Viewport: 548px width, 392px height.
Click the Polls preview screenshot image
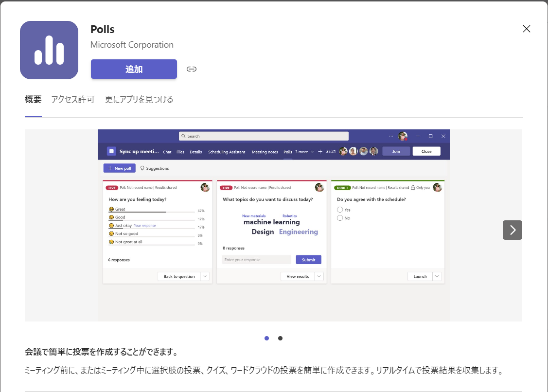point(274,226)
